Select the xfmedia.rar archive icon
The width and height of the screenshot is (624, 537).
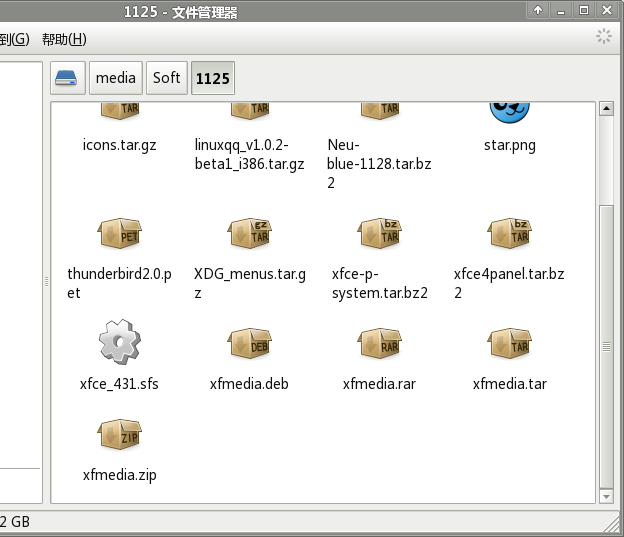point(380,343)
